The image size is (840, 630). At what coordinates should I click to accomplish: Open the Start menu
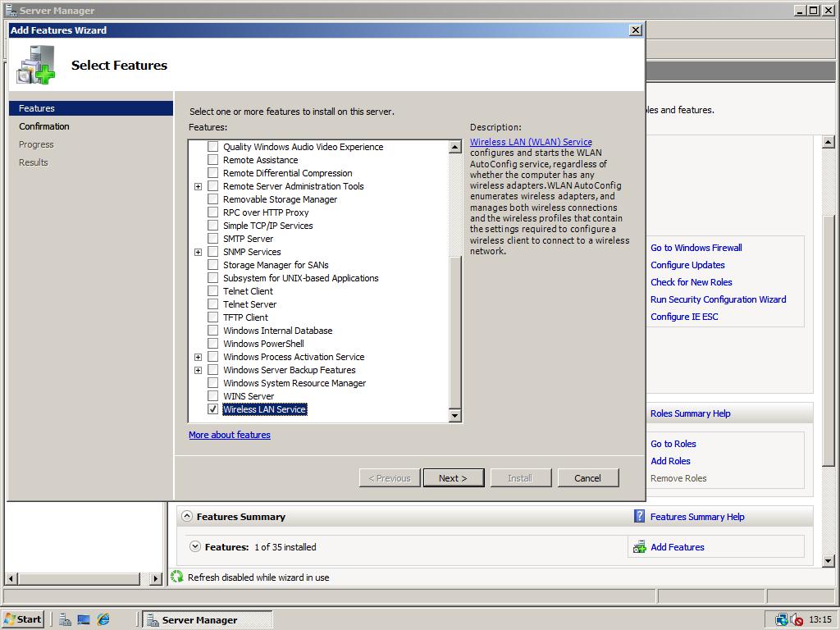pos(22,619)
